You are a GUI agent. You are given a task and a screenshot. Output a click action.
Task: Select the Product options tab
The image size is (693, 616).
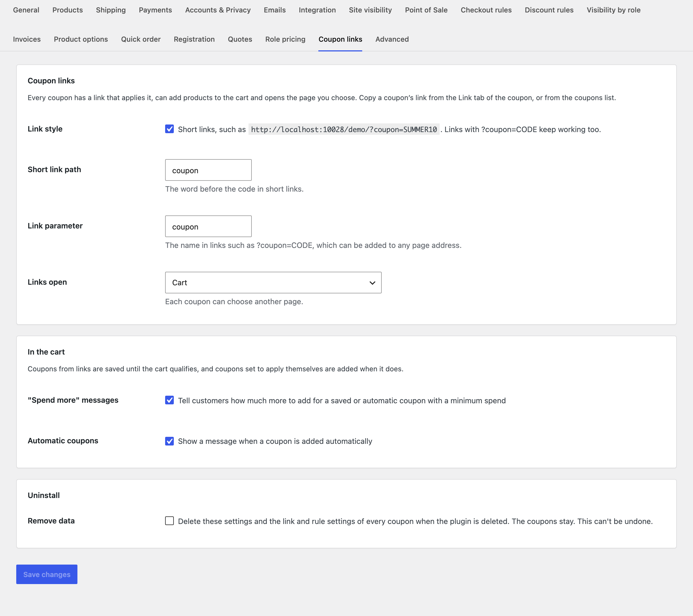pyautogui.click(x=81, y=39)
